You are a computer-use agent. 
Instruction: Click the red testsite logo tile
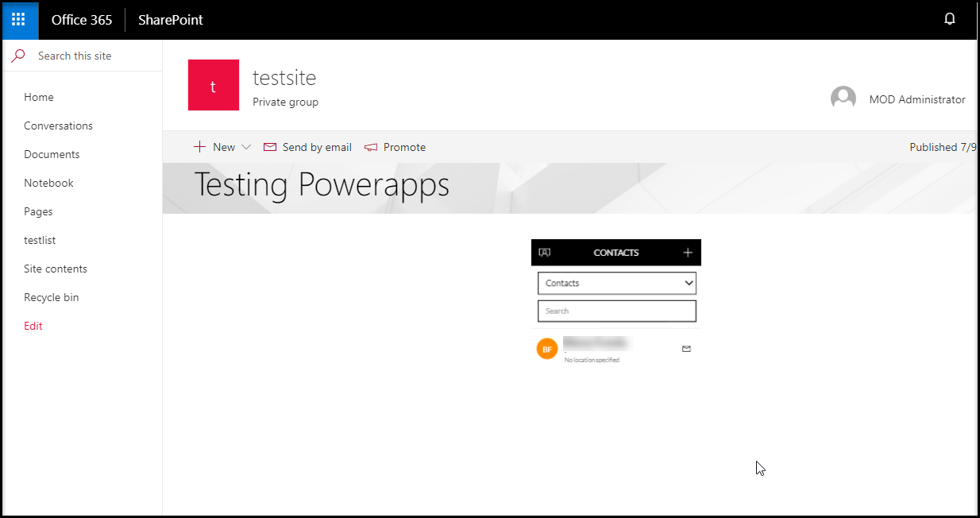(x=213, y=85)
